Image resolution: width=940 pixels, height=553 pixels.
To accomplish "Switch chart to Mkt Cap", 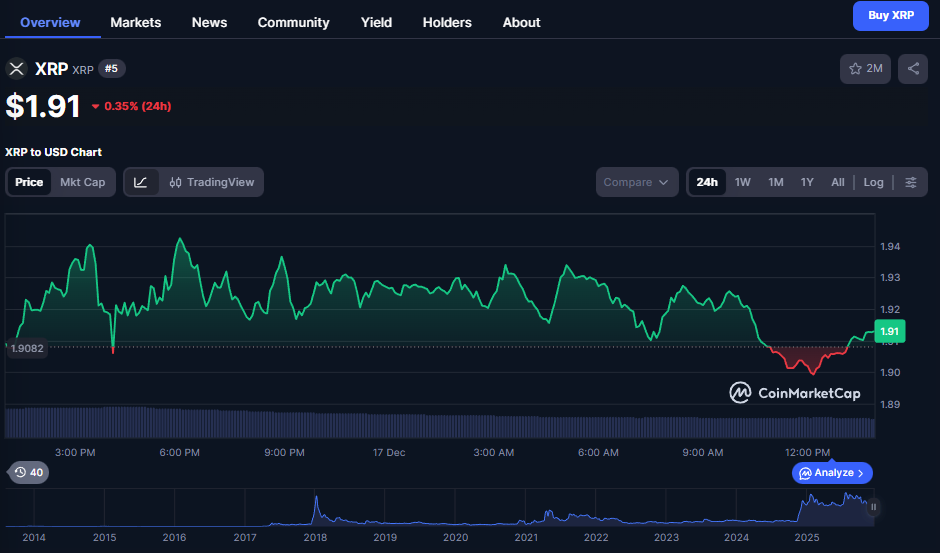I will tap(83, 182).
